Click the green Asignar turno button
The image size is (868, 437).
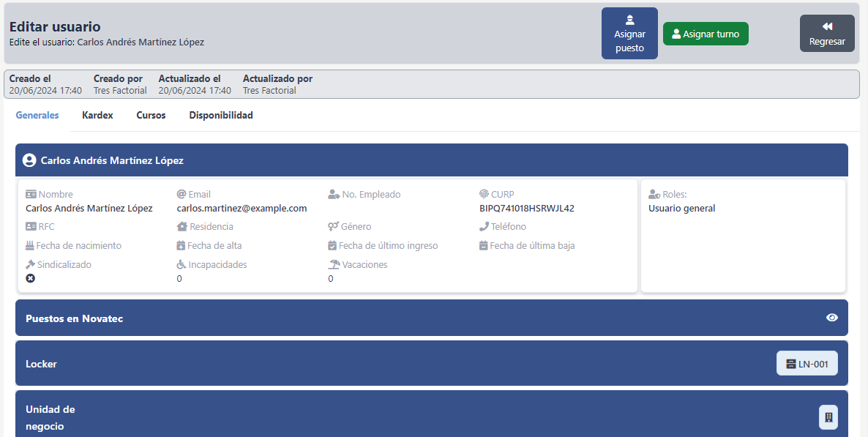(706, 34)
